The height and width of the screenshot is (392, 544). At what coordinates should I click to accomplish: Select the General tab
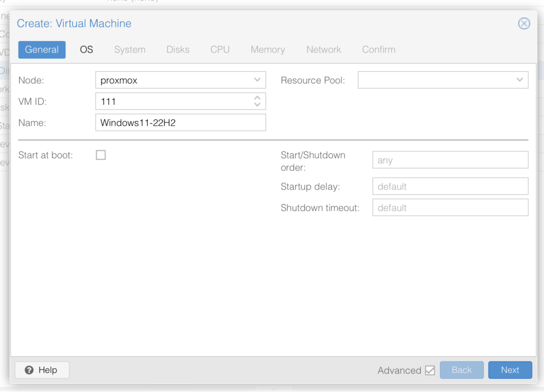42,50
